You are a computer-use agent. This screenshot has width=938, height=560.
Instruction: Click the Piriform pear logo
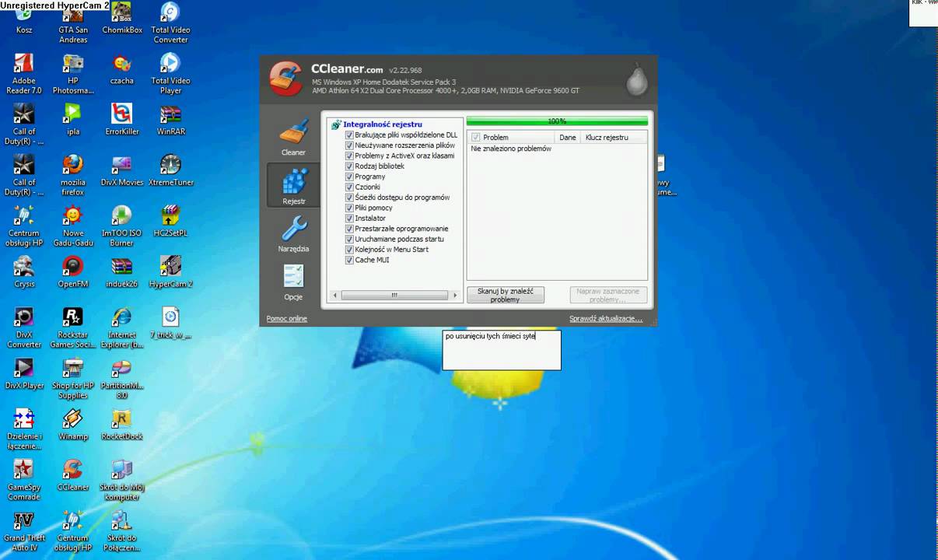tap(637, 79)
